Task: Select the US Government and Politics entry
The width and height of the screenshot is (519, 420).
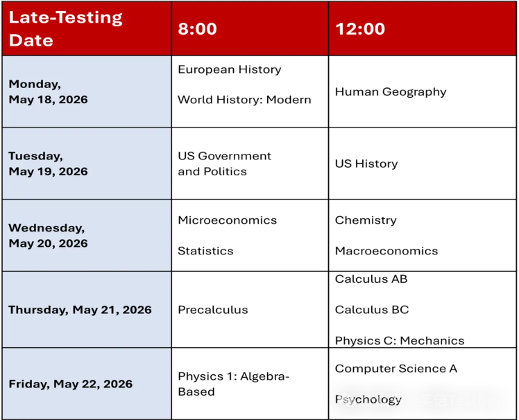Action: [224, 164]
